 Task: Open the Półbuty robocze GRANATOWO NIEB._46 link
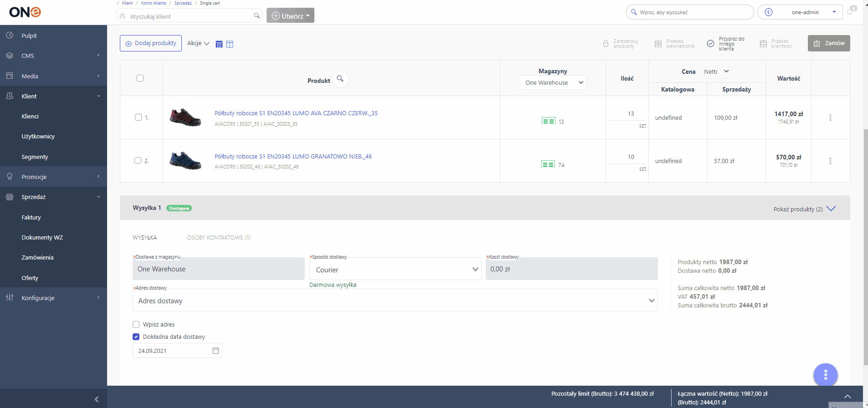point(293,156)
